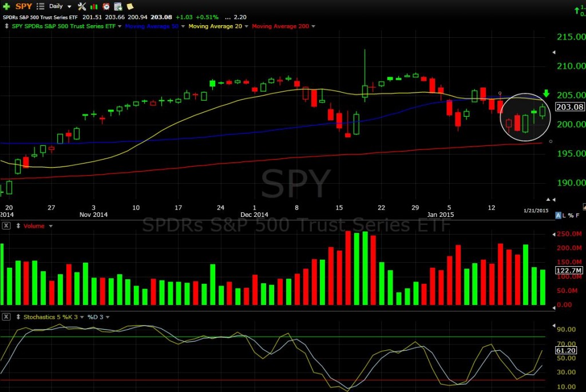This screenshot has width=586, height=392.
Task: Expand SPY SPDRs Trust Series ETF plot dropdown
Action: (120, 26)
